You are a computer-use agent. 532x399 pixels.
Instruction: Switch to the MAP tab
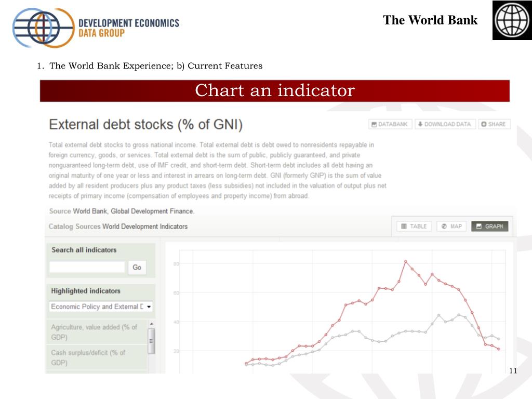pos(451,227)
